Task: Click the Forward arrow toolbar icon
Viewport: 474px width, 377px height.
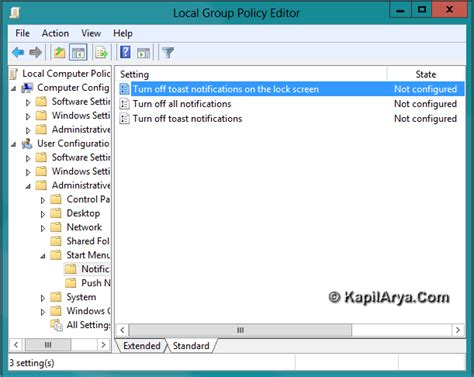Action: click(x=35, y=52)
